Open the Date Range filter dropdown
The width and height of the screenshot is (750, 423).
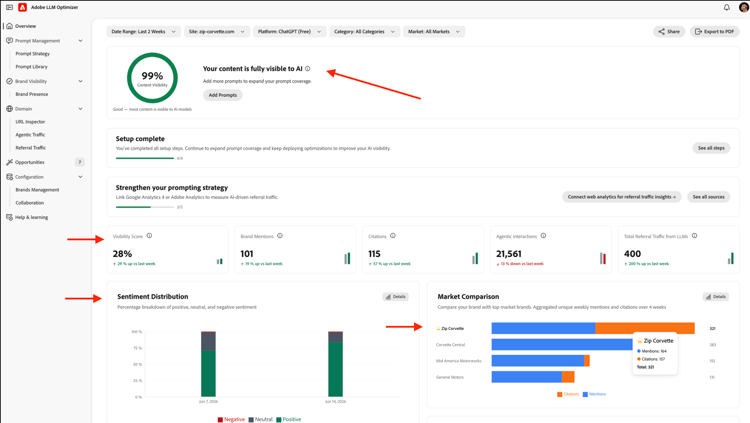143,32
